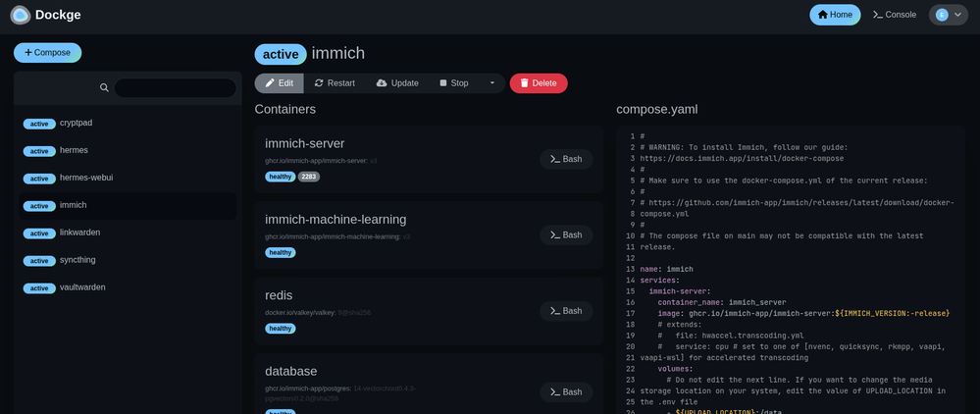
Task: Expand the extra actions dropdown arrow
Action: pos(491,83)
